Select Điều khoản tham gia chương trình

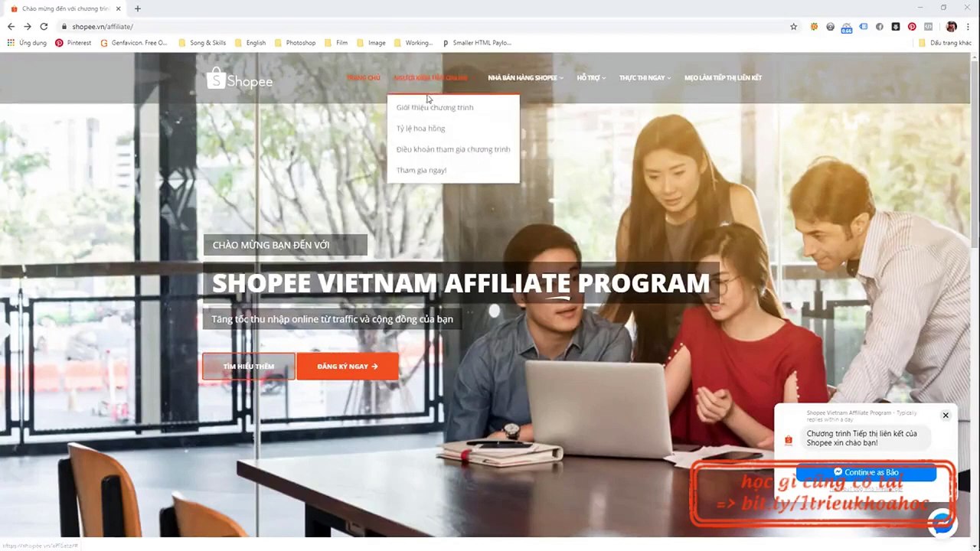453,149
